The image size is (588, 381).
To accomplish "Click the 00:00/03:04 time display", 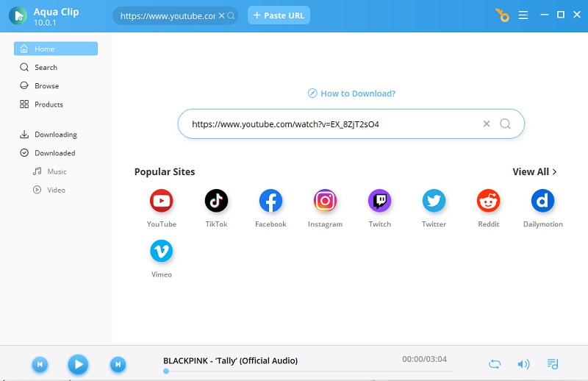I will tap(424, 359).
